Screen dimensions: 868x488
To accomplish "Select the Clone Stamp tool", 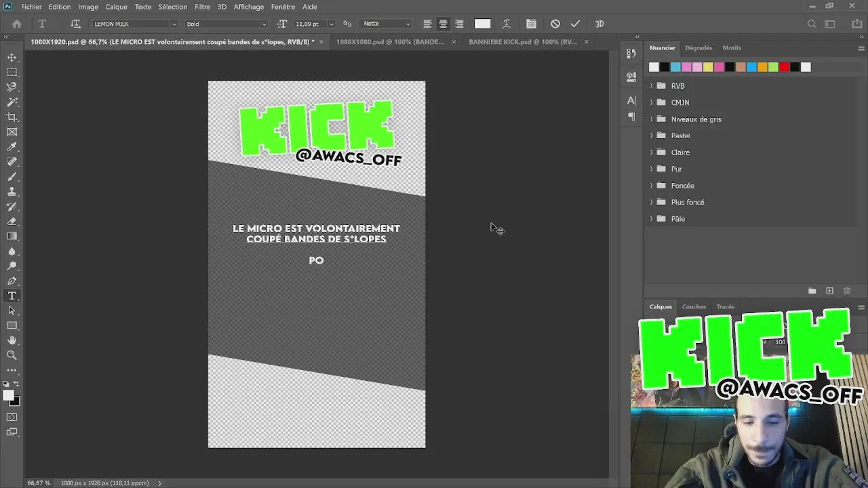I will click(x=12, y=192).
